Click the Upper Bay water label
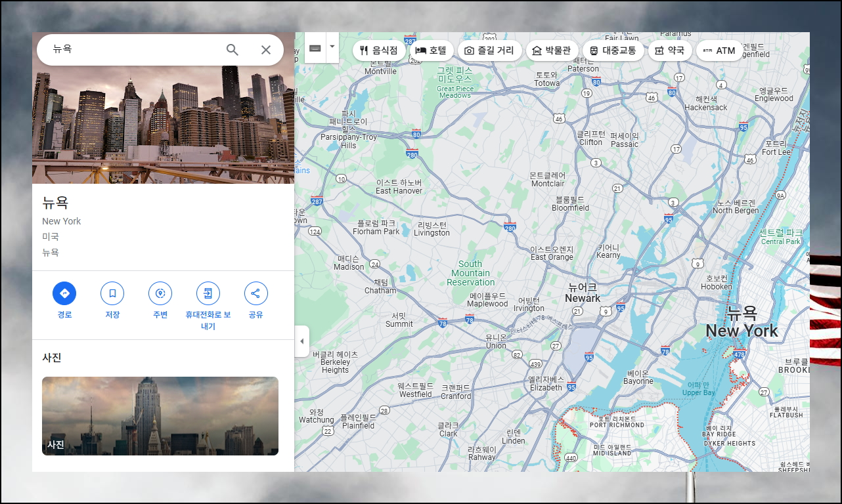842x504 pixels. pyautogui.click(x=698, y=388)
